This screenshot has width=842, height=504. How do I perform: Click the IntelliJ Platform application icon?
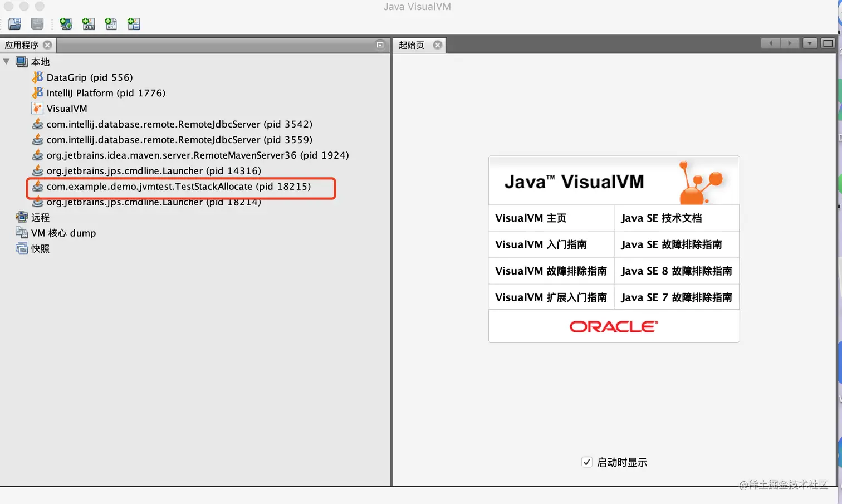click(x=37, y=92)
